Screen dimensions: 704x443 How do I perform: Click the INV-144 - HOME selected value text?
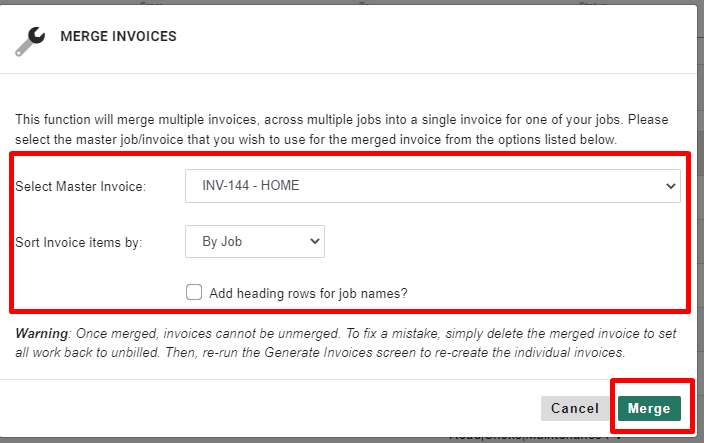point(251,185)
